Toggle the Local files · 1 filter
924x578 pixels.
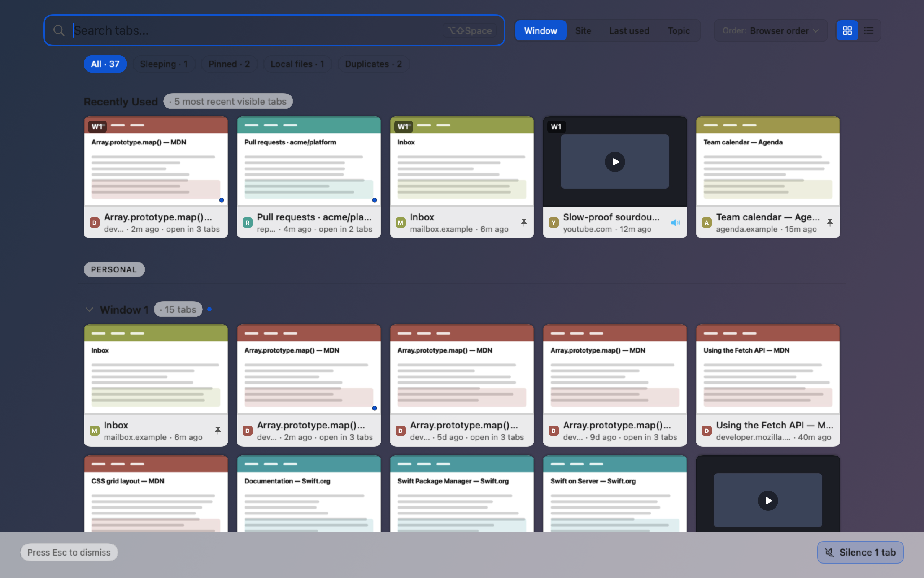pos(297,64)
